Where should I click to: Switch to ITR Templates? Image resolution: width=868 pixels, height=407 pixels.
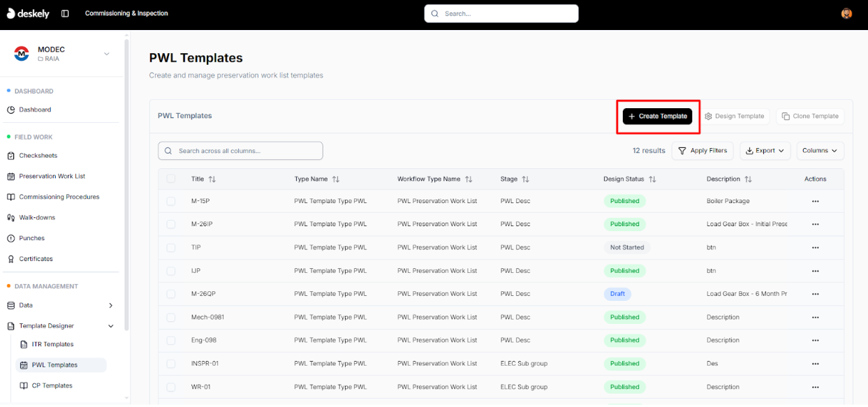[x=51, y=344]
